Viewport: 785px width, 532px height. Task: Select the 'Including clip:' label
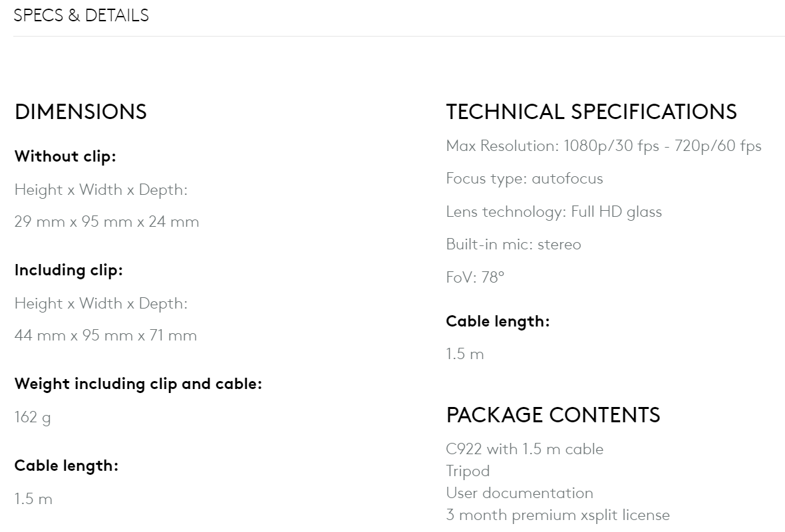(69, 270)
